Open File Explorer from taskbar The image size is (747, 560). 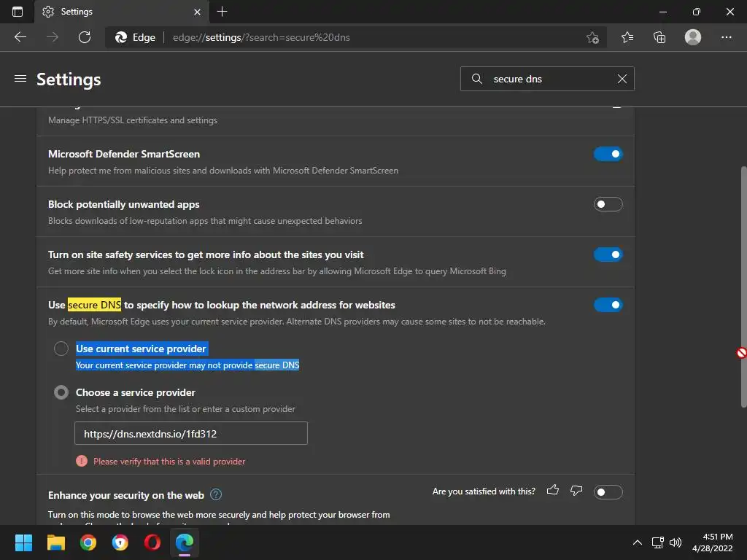[x=55, y=542]
